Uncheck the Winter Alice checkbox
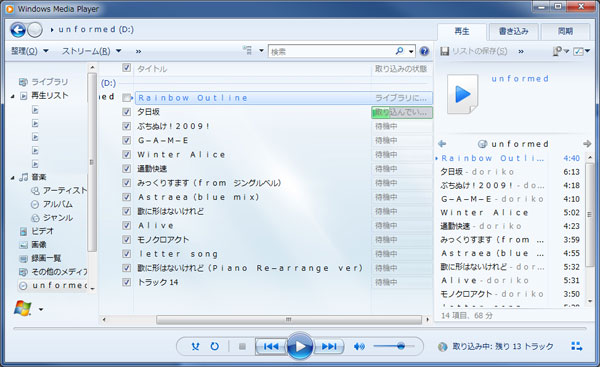This screenshot has height=367, width=600. click(x=126, y=154)
